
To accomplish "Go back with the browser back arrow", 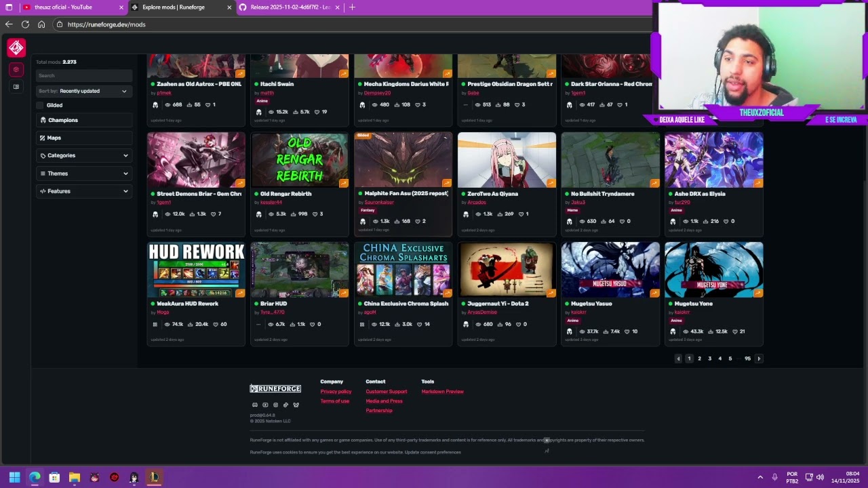I will (x=9, y=24).
